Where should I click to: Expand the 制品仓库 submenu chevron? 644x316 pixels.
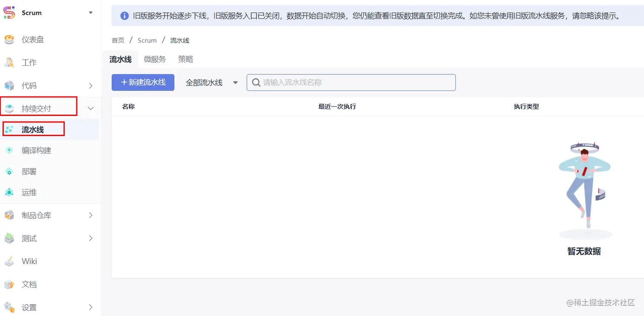click(x=91, y=215)
